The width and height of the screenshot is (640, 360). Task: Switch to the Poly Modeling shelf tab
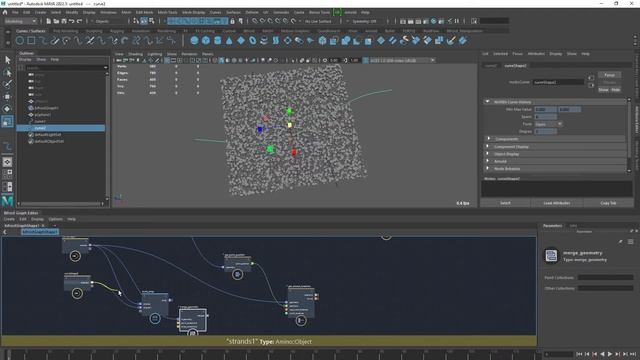(x=66, y=31)
